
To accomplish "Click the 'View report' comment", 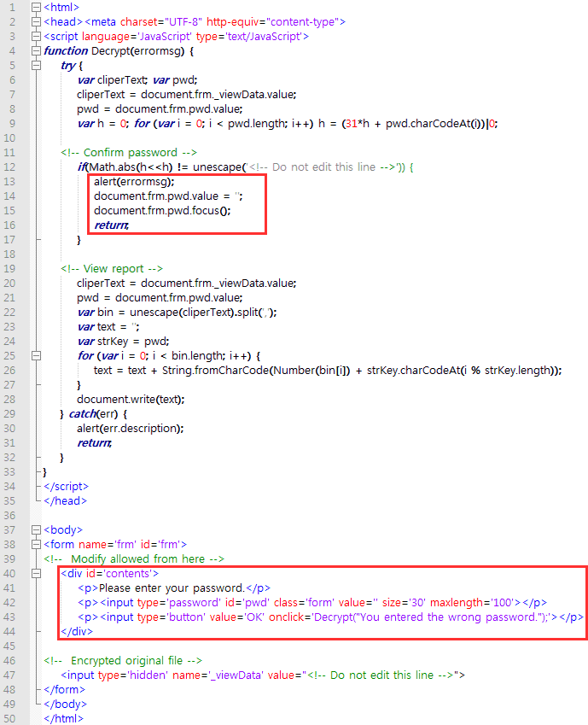I will coord(112,269).
